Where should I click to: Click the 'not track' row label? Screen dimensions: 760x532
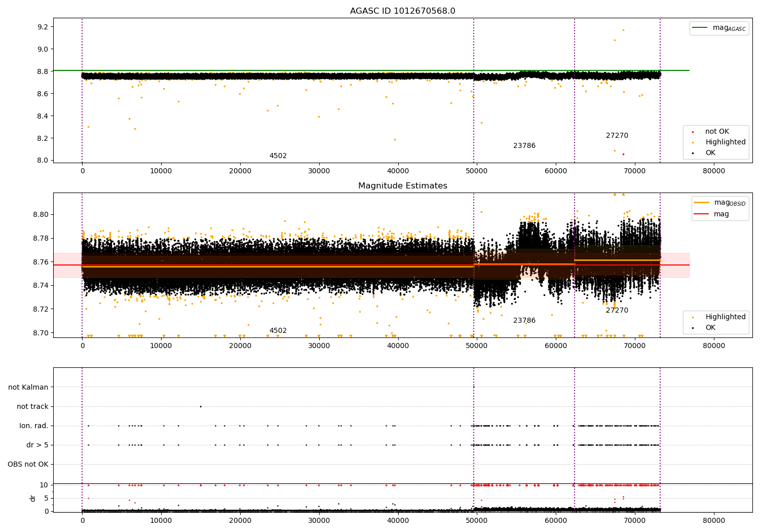coord(32,407)
